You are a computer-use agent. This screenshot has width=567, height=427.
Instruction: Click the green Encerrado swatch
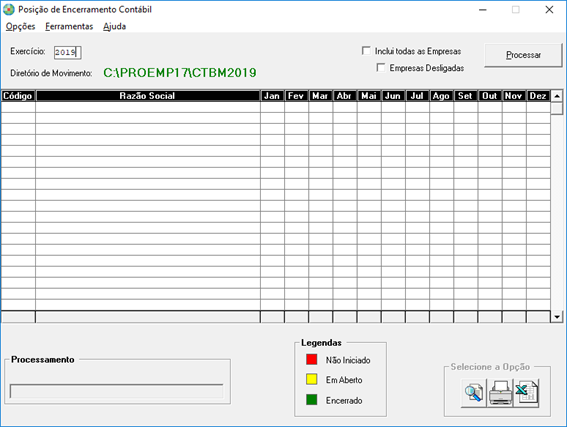tap(312, 400)
